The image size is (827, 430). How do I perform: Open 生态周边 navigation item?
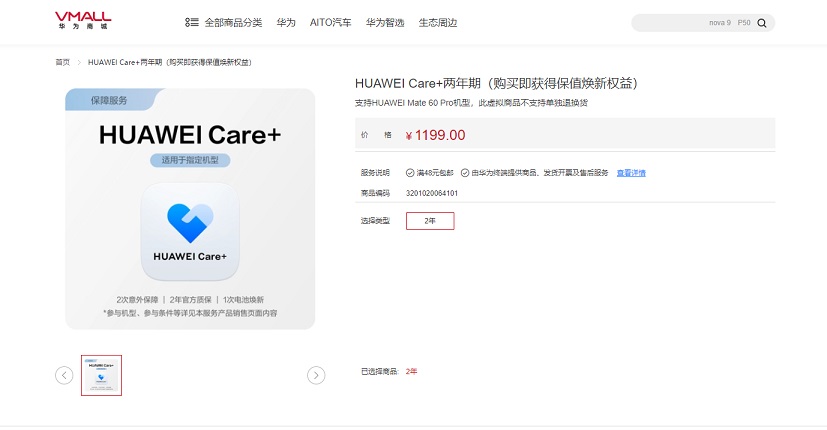click(x=438, y=23)
